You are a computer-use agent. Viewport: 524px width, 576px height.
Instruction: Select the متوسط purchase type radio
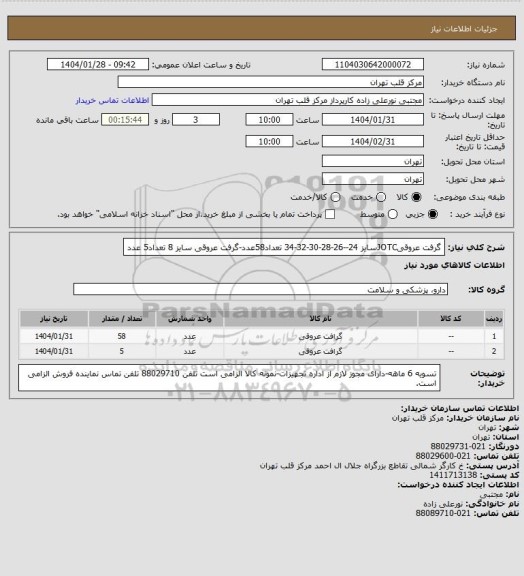tap(393, 214)
